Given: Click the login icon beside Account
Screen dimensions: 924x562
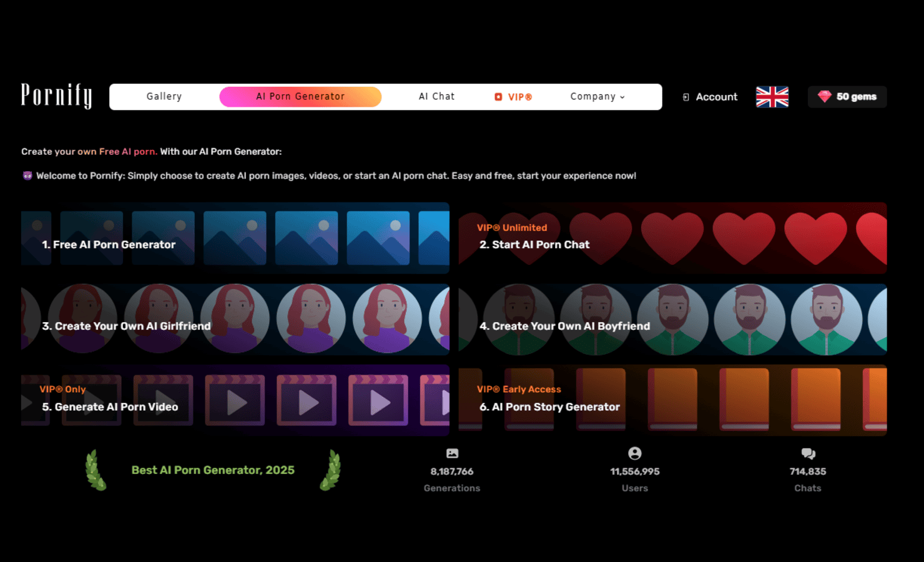Looking at the screenshot, I should pos(686,97).
